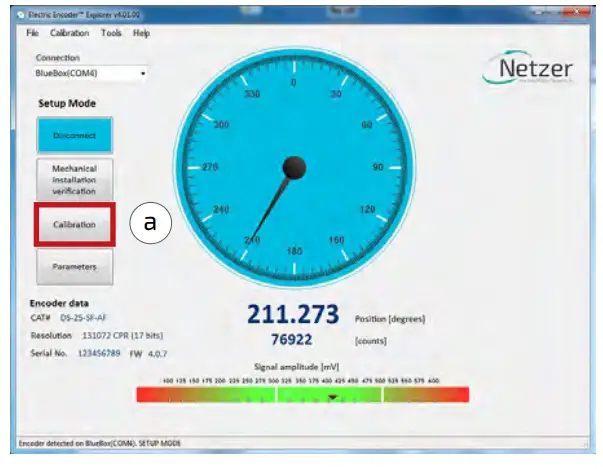Click the 270 mark on the gauge

pos(210,167)
